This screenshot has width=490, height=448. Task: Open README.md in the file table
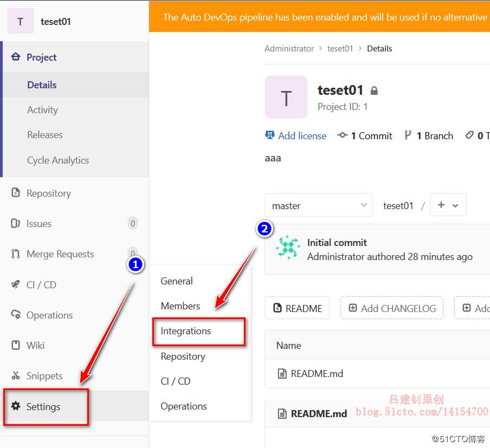pyautogui.click(x=317, y=374)
